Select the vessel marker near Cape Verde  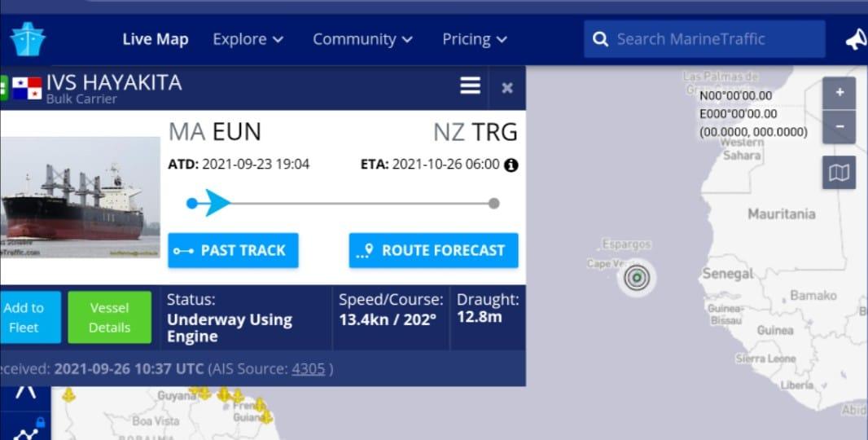[637, 277]
